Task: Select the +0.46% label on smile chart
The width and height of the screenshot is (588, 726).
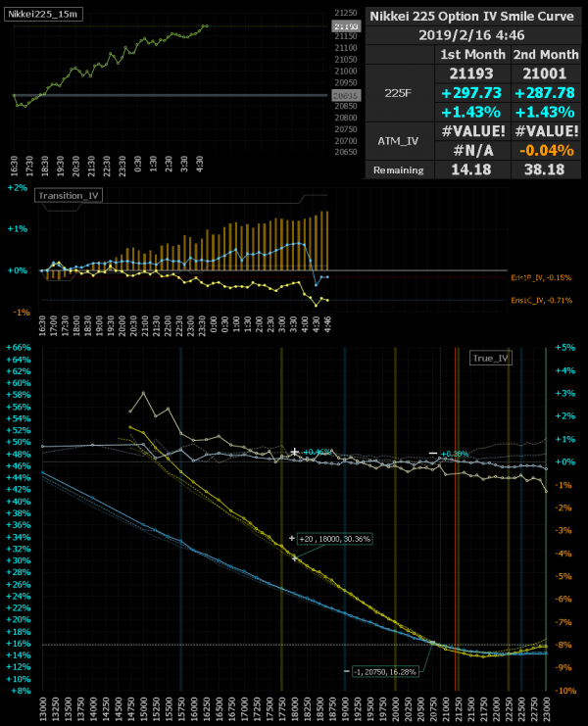Action: coord(318,452)
